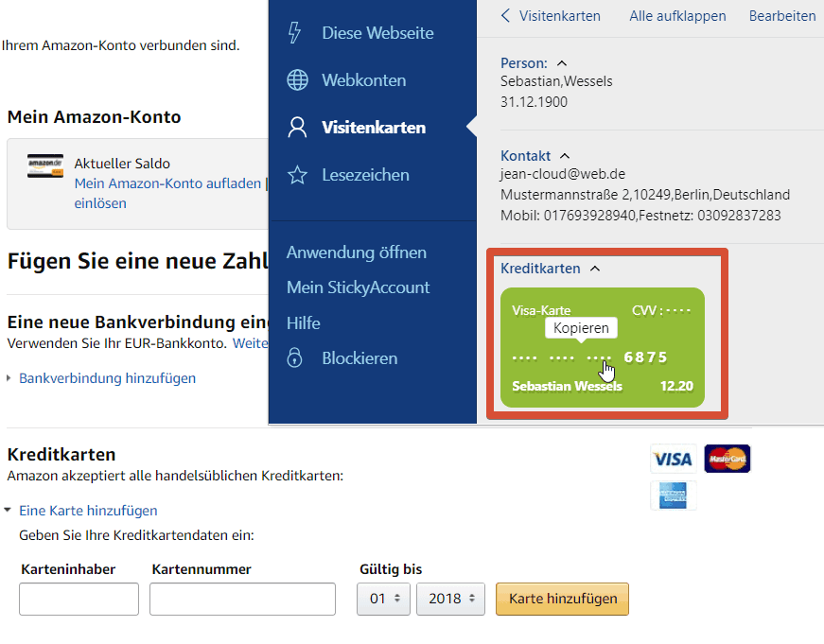Click the Karte hinzufügen button
The width and height of the screenshot is (824, 644).
coord(562,599)
